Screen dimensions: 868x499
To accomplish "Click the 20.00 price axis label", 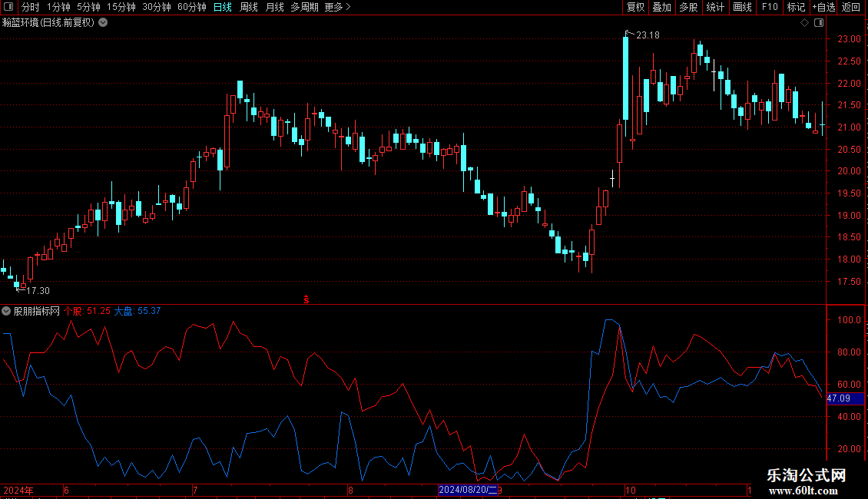I will [849, 171].
